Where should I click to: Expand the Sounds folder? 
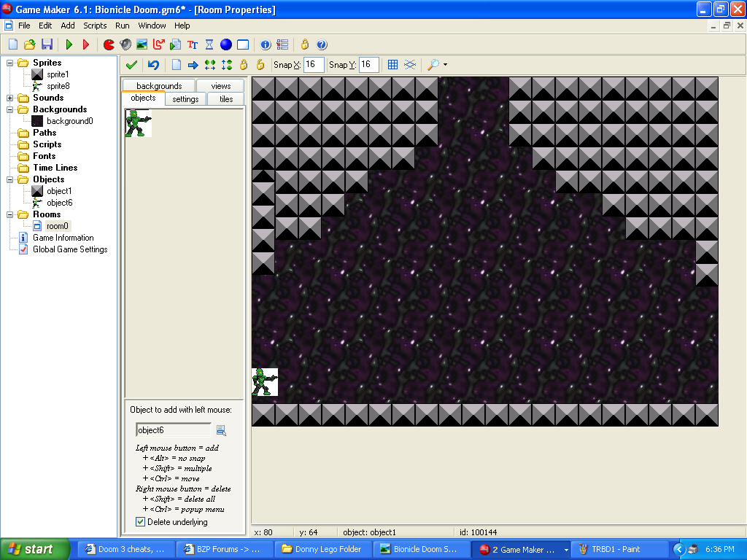pos(9,98)
